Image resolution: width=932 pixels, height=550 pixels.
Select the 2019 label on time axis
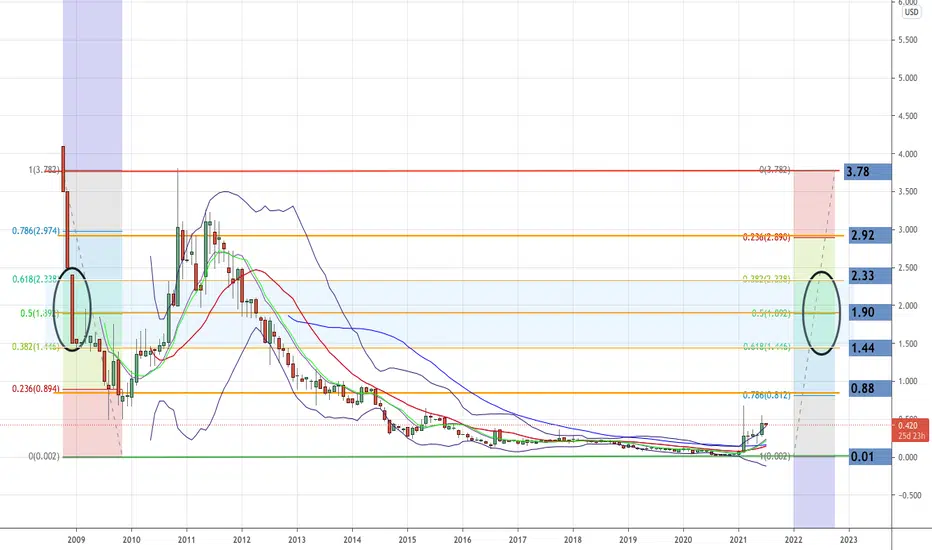tap(628, 540)
